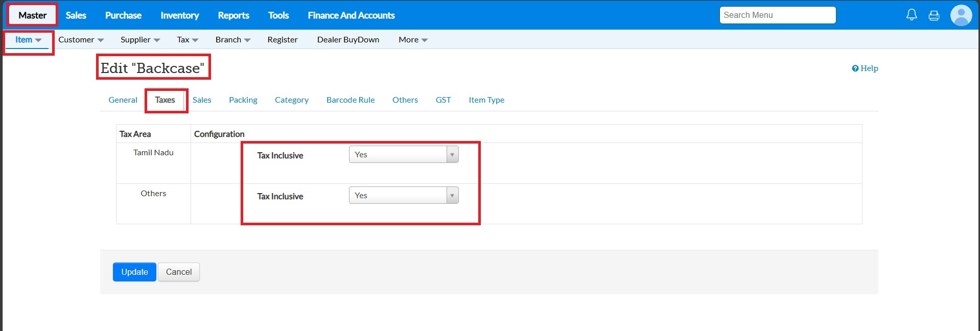This screenshot has height=331, width=980.
Task: Open the Register page
Action: click(283, 40)
